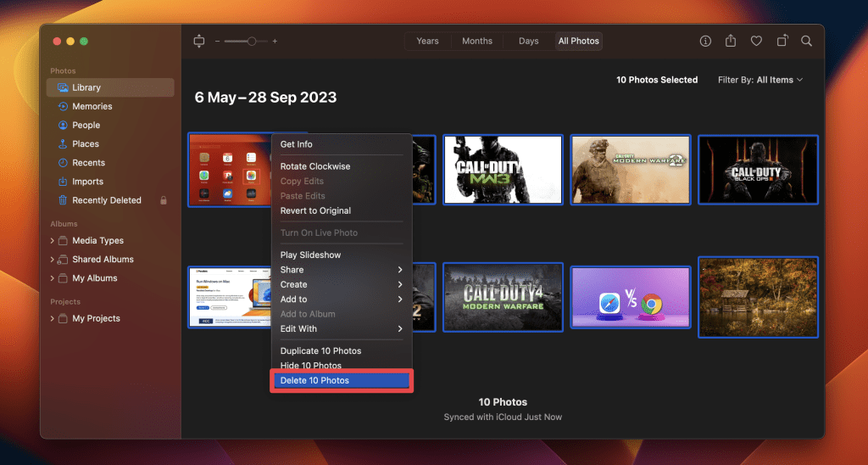868x465 pixels.
Task: Click the Info icon in toolbar
Action: click(705, 41)
